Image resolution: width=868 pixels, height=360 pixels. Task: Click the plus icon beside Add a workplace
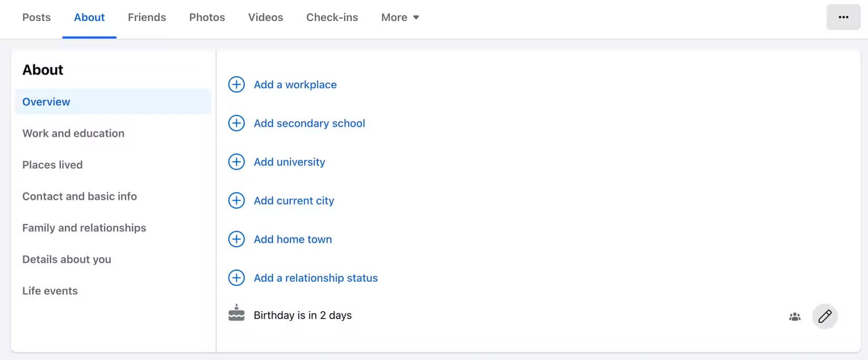point(236,85)
